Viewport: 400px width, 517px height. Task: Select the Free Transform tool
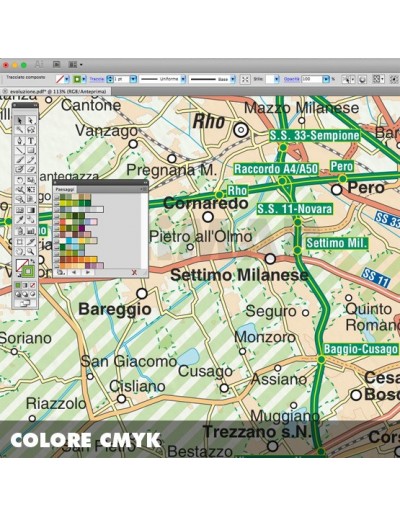pyautogui.click(x=31, y=190)
